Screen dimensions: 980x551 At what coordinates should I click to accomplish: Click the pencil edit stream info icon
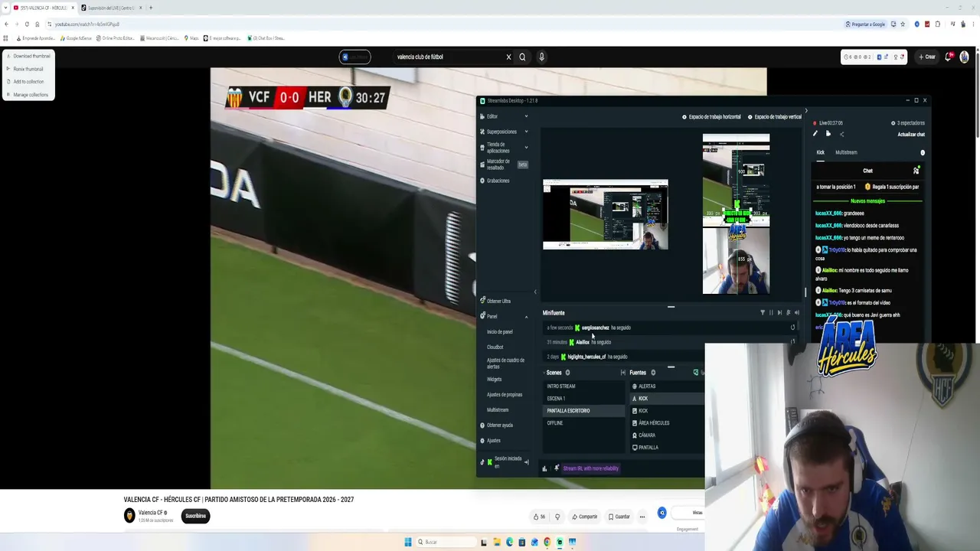pyautogui.click(x=815, y=134)
